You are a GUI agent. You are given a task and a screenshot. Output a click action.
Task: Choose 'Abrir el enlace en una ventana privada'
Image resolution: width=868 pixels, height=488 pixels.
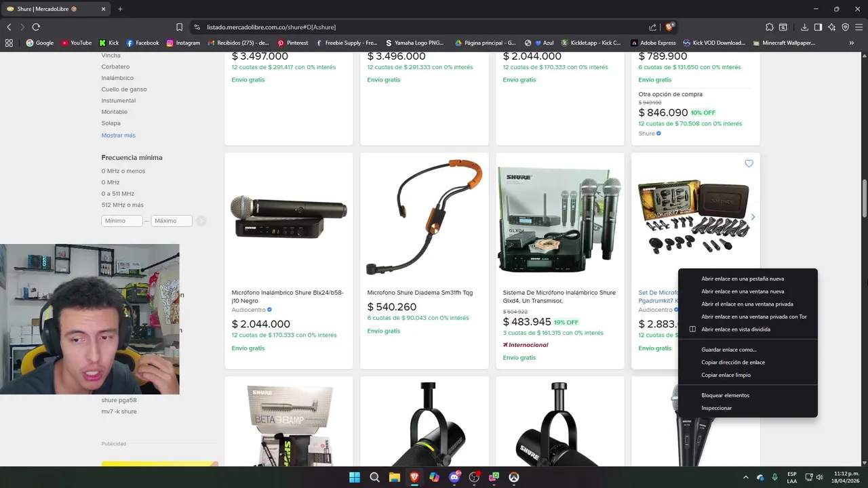pyautogui.click(x=748, y=304)
